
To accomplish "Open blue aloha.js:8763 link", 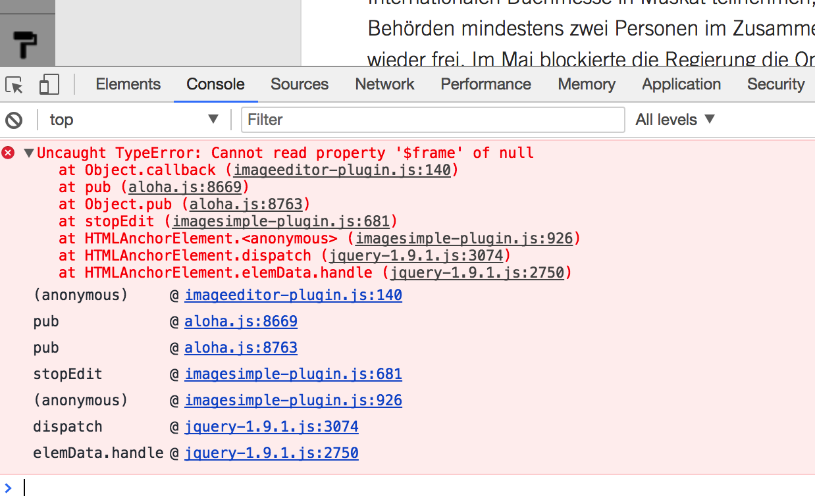I will [x=241, y=348].
